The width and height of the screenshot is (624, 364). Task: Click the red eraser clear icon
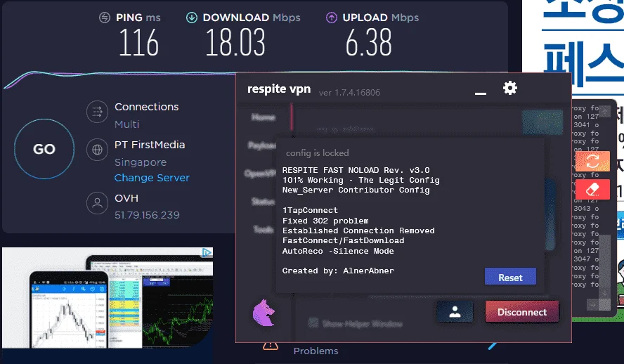click(x=592, y=189)
